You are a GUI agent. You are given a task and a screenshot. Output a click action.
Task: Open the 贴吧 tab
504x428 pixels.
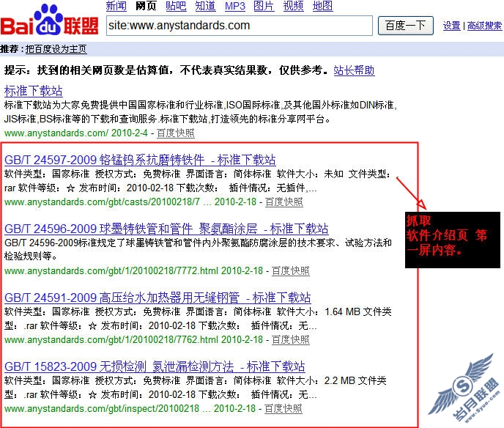(176, 6)
